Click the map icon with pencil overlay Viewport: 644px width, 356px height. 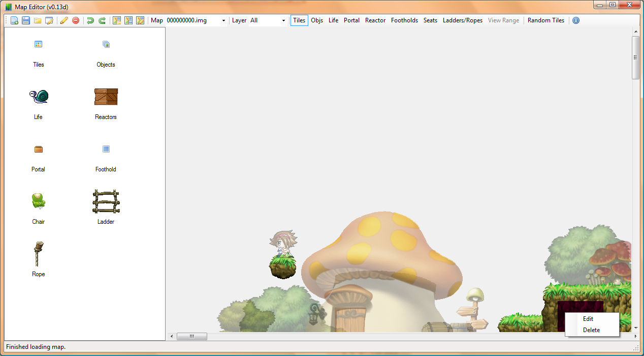(x=140, y=20)
